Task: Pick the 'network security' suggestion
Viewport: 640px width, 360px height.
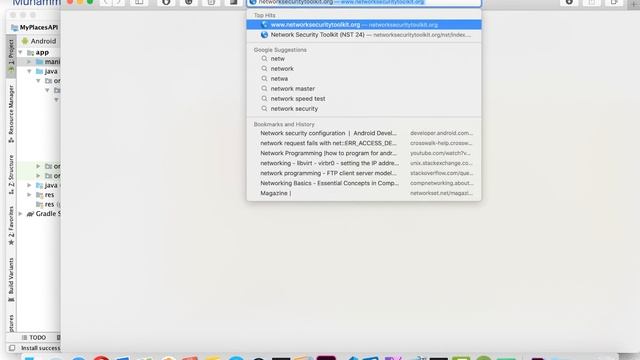Action: [x=364, y=109]
